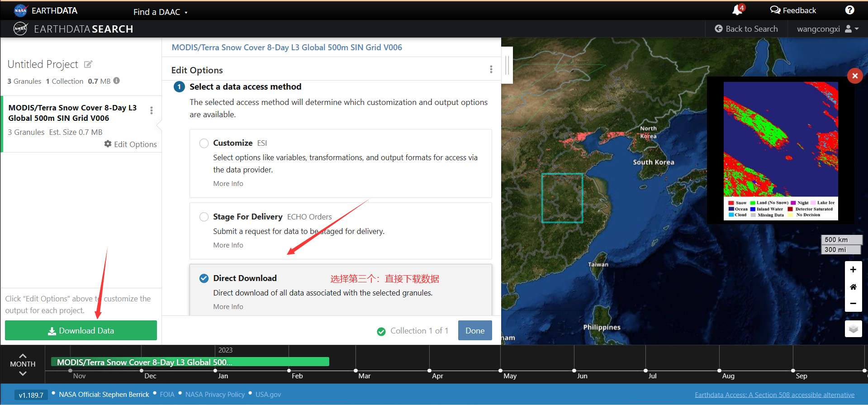This screenshot has width=868, height=405.
Task: Open the Feedback menu item
Action: (x=793, y=10)
